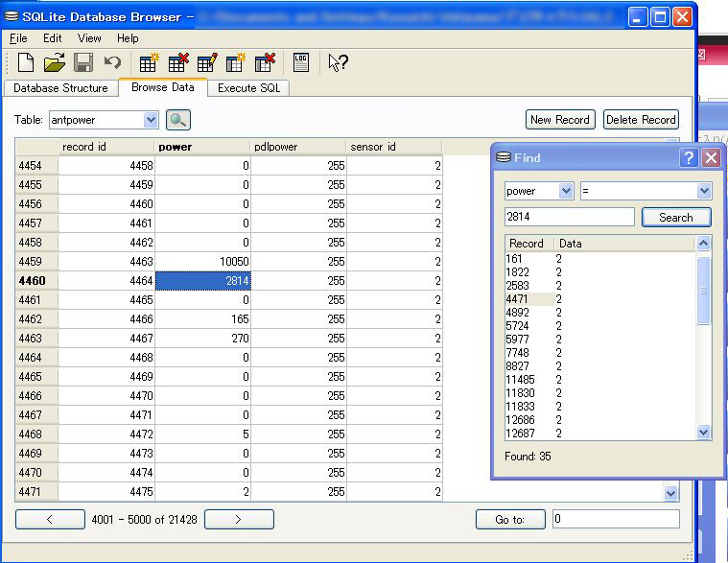Image resolution: width=728 pixels, height=563 pixels.
Task: Select the power cell with value 270
Action: click(x=203, y=339)
